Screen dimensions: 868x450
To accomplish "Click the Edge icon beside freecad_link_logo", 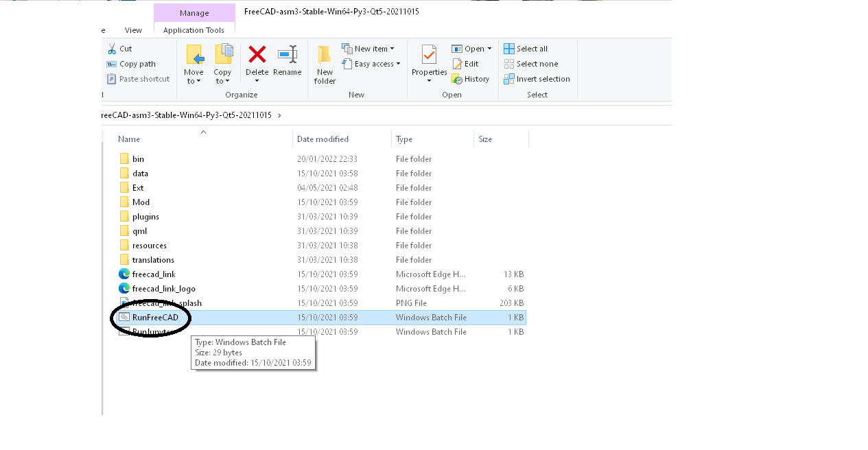I will click(124, 288).
